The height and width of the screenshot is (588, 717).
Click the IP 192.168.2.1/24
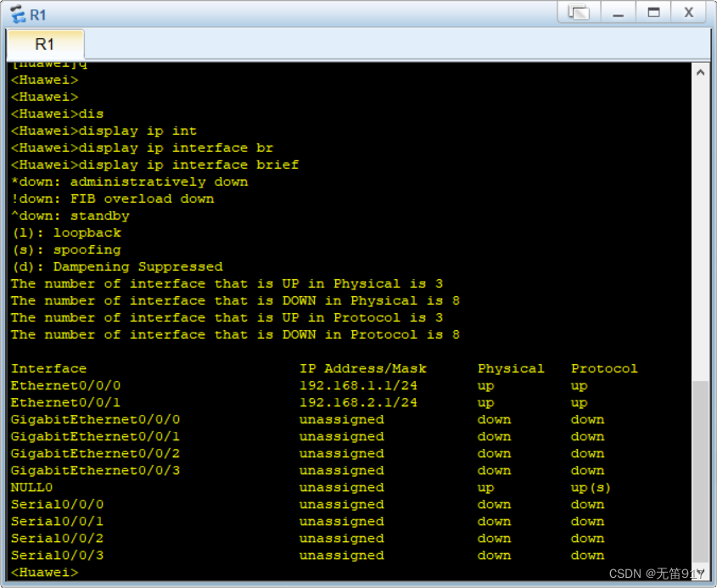coord(358,403)
